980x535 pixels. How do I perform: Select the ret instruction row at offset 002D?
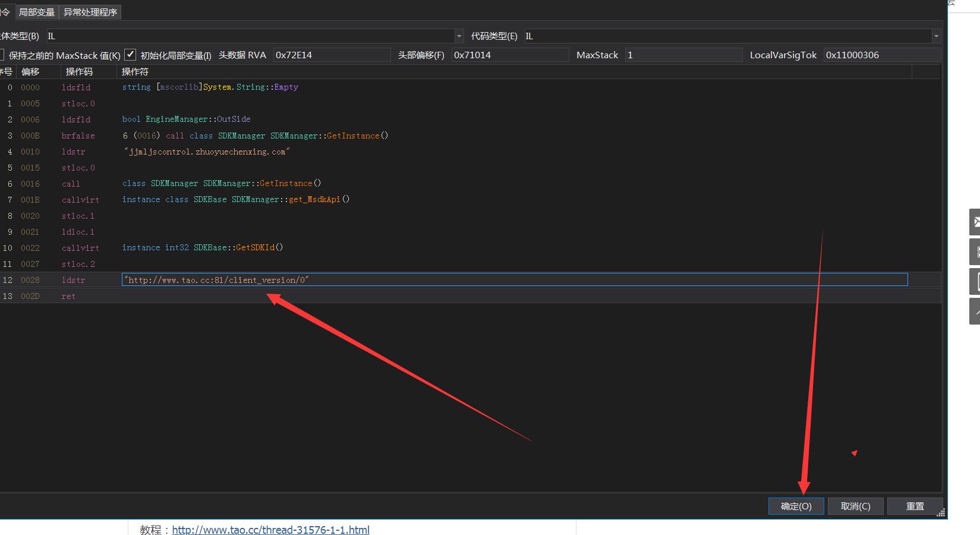pos(68,296)
